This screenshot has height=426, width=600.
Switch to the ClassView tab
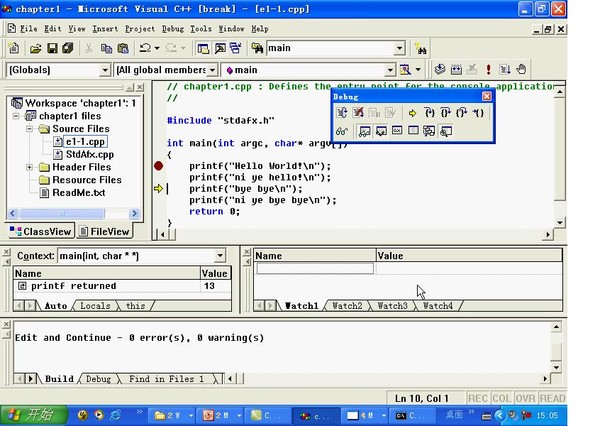tap(41, 232)
